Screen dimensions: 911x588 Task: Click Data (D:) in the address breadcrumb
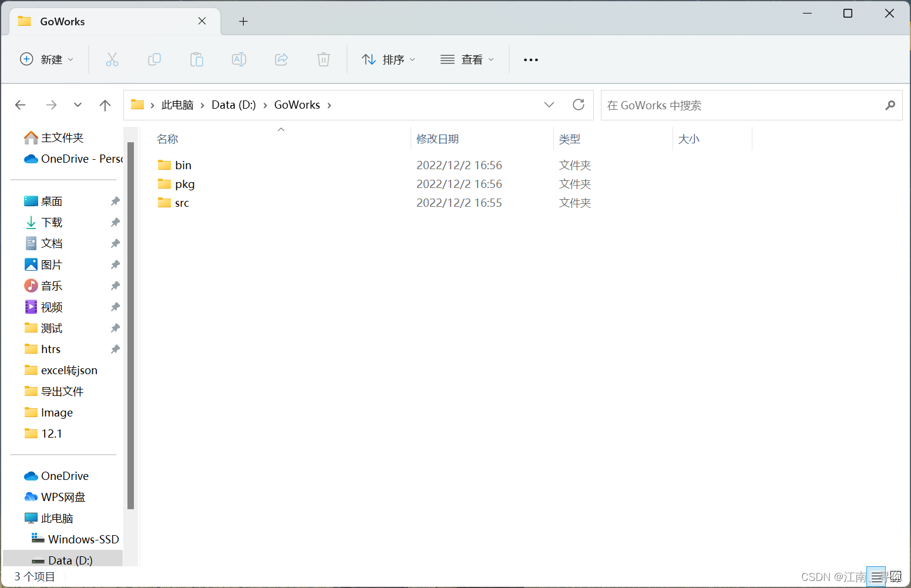234,105
